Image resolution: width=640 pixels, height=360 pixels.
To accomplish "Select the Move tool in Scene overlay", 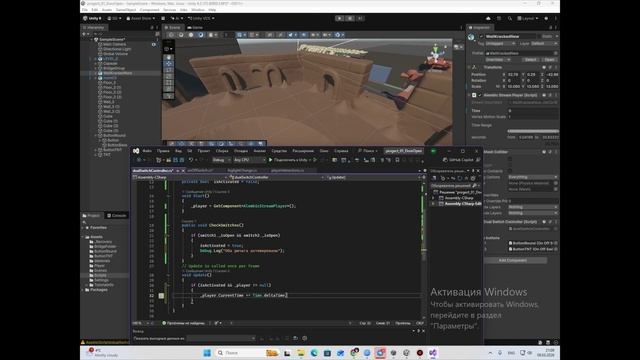I will [169, 64].
